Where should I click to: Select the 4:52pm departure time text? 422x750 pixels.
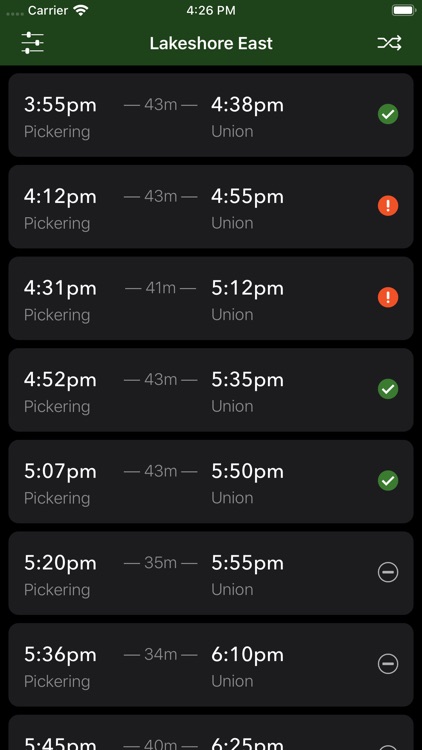(x=60, y=379)
